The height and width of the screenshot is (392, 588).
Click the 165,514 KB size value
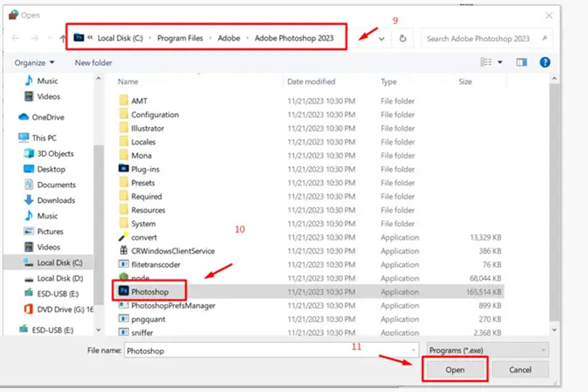pyautogui.click(x=483, y=291)
